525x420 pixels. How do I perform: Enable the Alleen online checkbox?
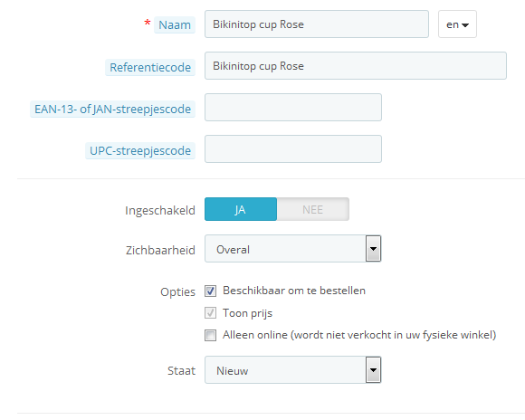(x=210, y=335)
